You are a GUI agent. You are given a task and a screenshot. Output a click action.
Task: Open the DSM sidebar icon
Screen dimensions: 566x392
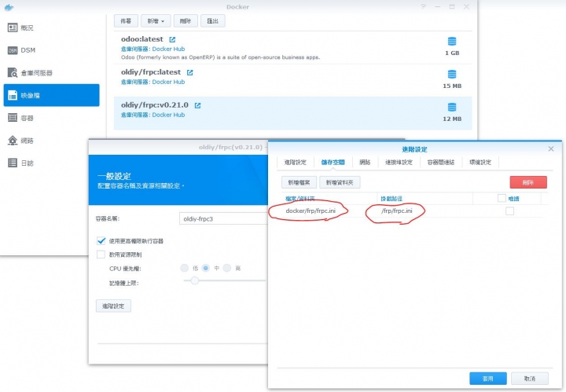13,50
